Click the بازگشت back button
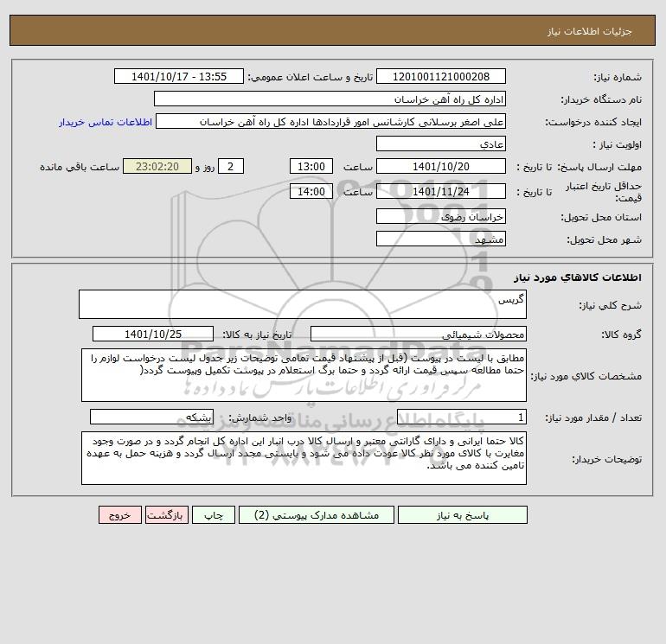This screenshot has height=644, width=666. tap(166, 515)
